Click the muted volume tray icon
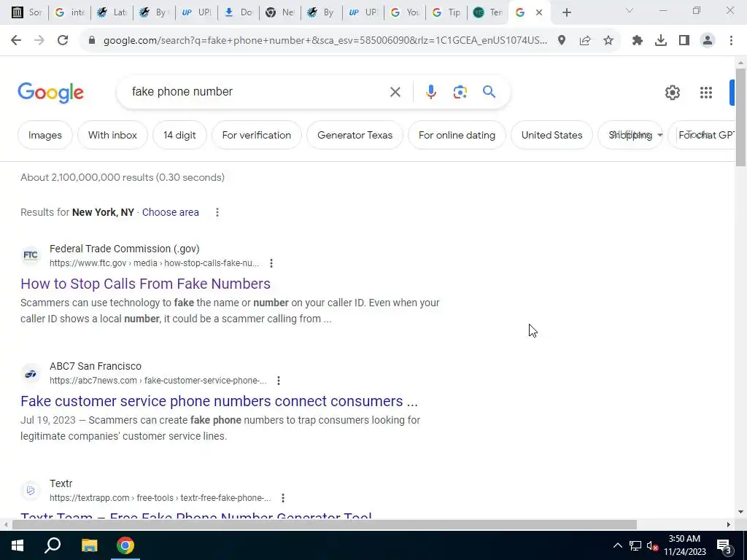 tap(652, 545)
